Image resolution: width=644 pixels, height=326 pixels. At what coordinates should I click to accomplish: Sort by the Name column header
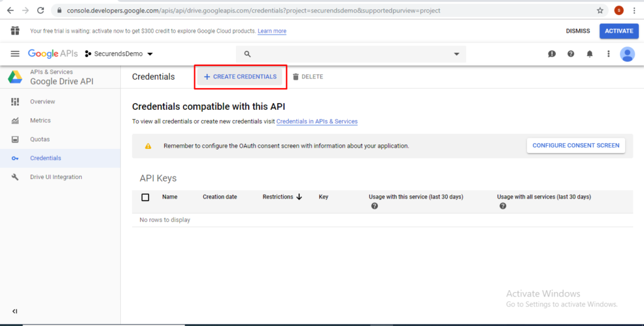(x=170, y=197)
